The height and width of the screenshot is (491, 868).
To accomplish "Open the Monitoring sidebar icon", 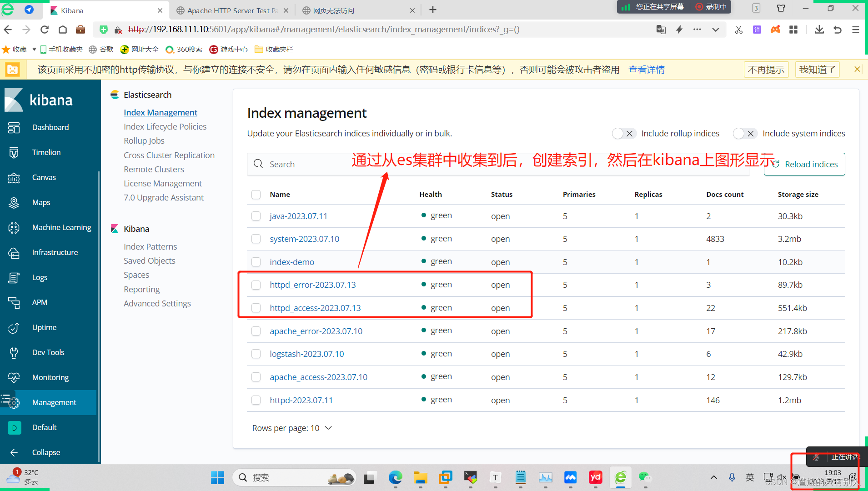I will [14, 378].
